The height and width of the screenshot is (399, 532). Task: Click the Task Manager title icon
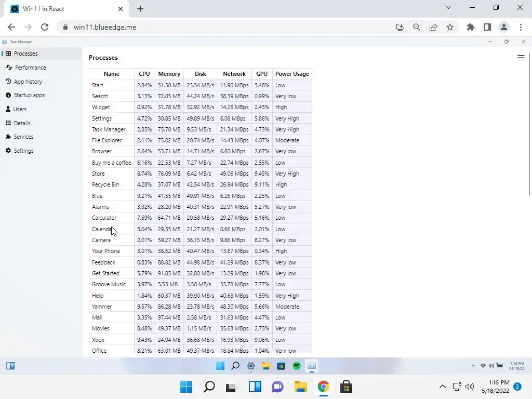pos(4,42)
